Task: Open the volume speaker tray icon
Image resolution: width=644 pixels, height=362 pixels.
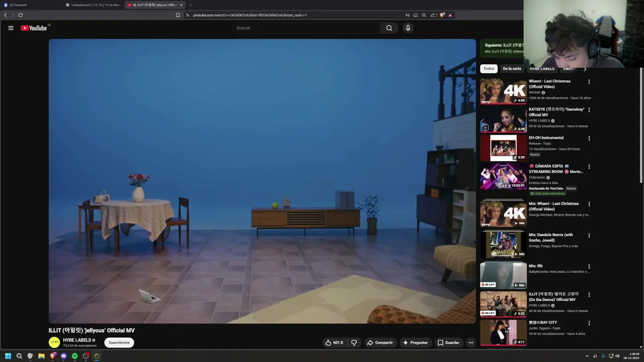Action: click(617, 356)
